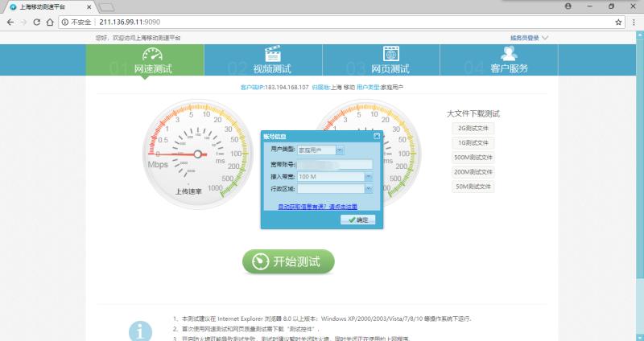Click the 客户端IP:183.194.168.107 text
Screen dimensions: 644x341
275,88
